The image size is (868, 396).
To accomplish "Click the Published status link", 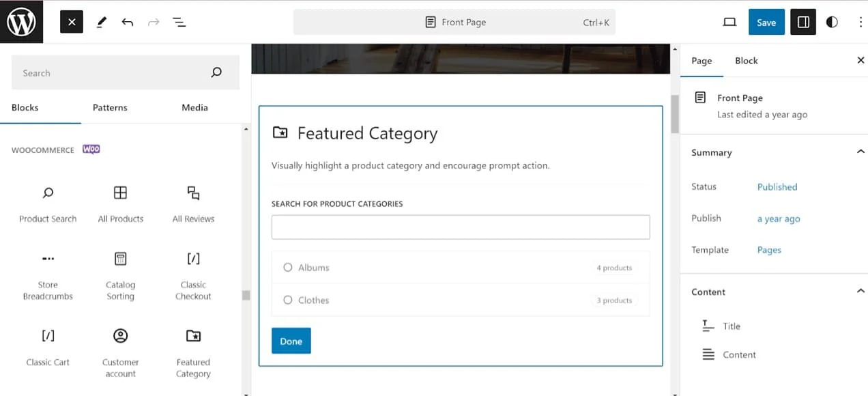I will coord(777,187).
